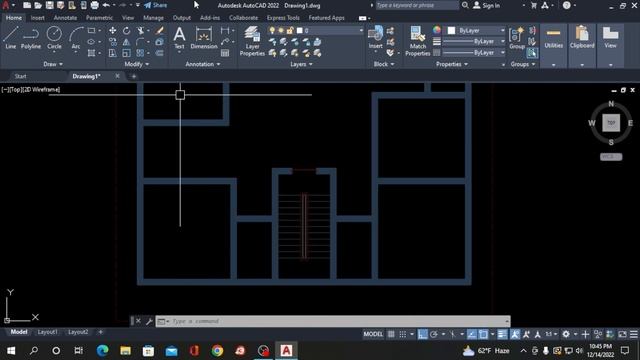
Task: Insert a Table from Annotation panel
Action: (x=225, y=53)
